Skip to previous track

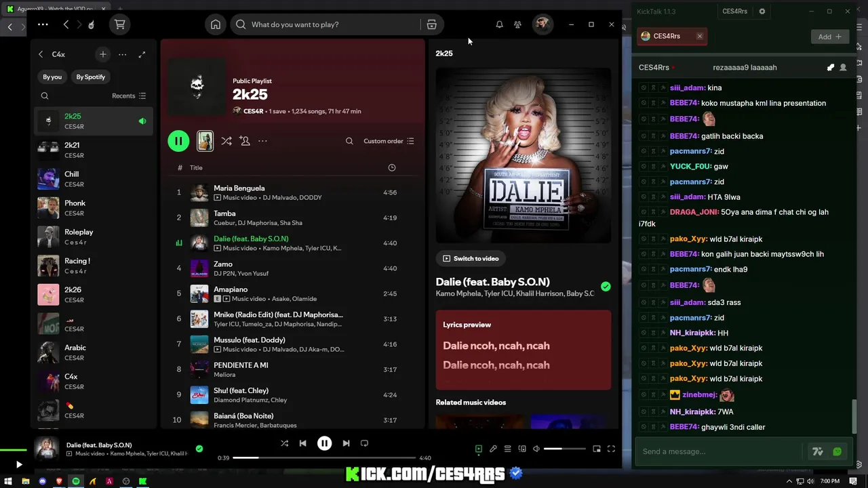click(x=303, y=443)
